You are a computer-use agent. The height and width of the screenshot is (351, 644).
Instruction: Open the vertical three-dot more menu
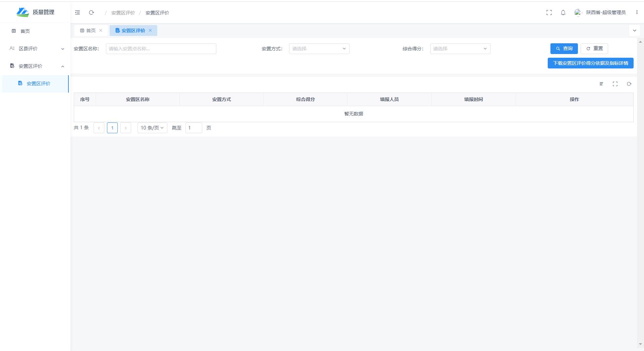click(637, 12)
